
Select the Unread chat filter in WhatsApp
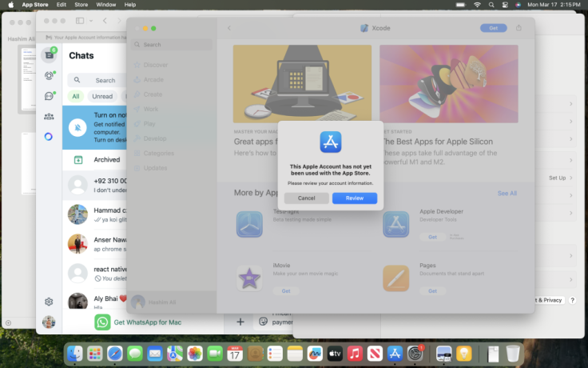coord(102,96)
